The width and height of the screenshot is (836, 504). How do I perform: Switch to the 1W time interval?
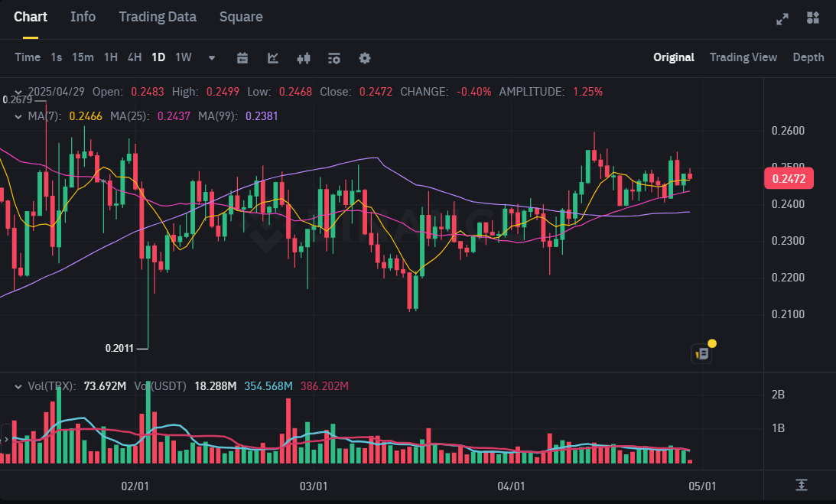[184, 57]
